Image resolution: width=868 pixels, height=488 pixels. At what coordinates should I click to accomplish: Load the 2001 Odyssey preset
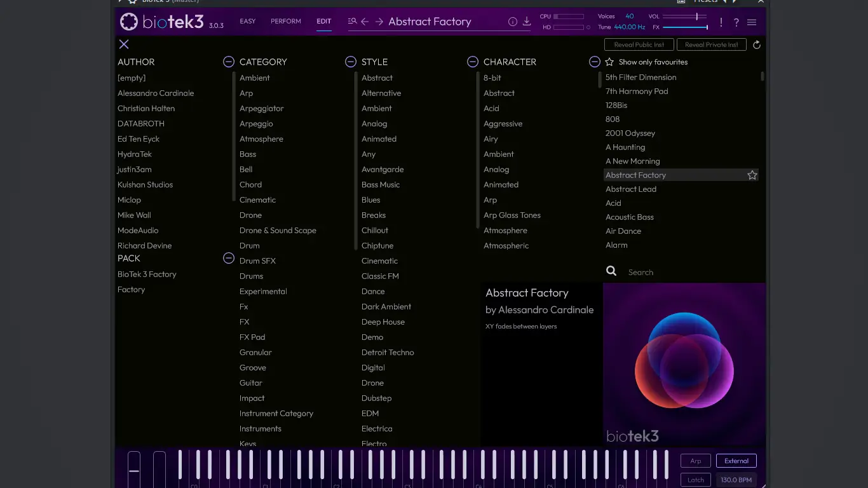630,133
